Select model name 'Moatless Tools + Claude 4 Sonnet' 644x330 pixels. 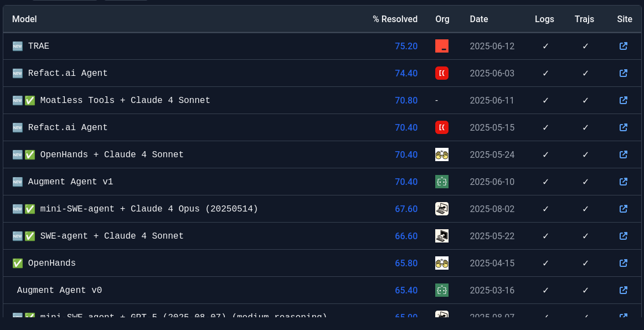[x=125, y=100]
